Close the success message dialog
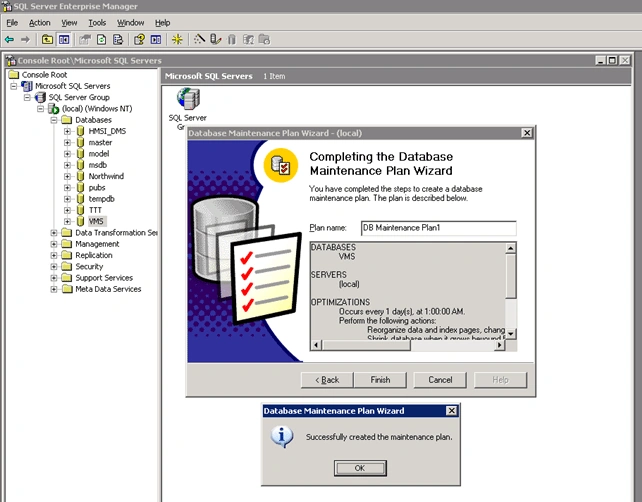The width and height of the screenshot is (642, 502). (451, 411)
